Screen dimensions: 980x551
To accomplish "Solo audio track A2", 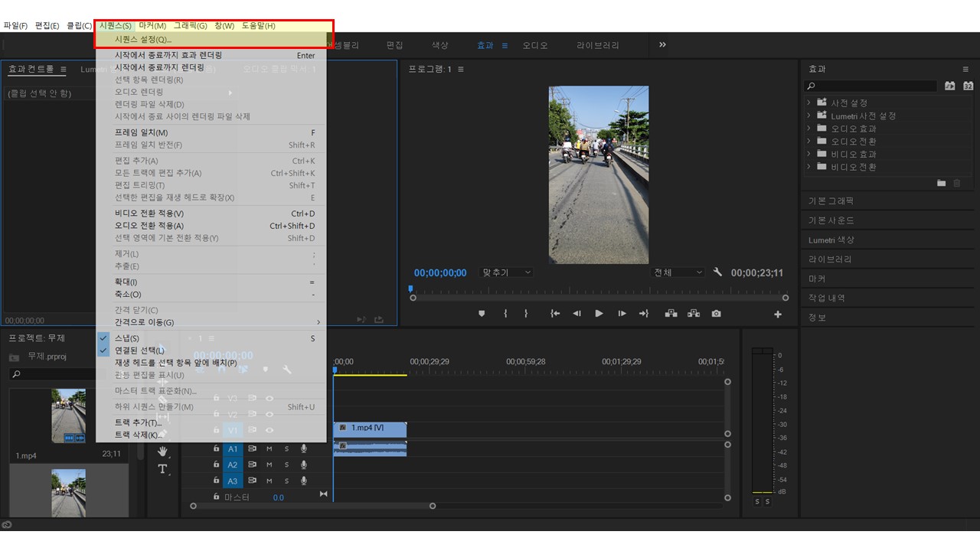I will click(286, 465).
